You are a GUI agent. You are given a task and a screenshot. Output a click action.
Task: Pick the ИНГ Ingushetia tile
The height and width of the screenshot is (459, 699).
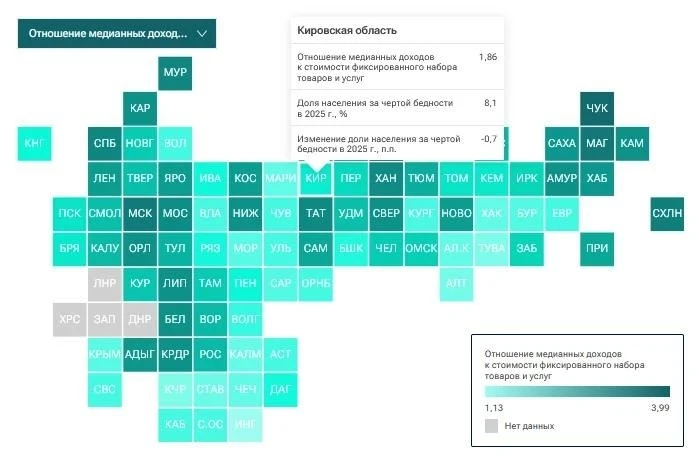pyautogui.click(x=245, y=425)
